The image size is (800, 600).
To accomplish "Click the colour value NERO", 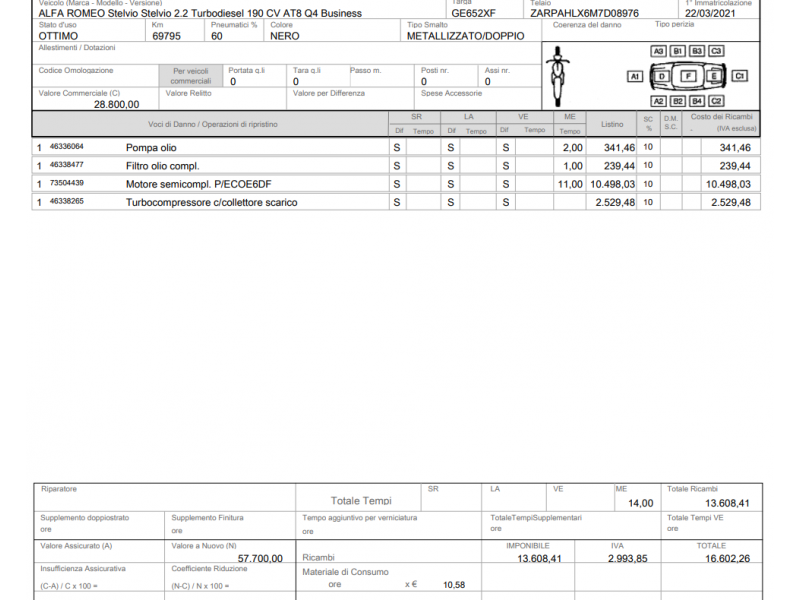I will point(285,36).
